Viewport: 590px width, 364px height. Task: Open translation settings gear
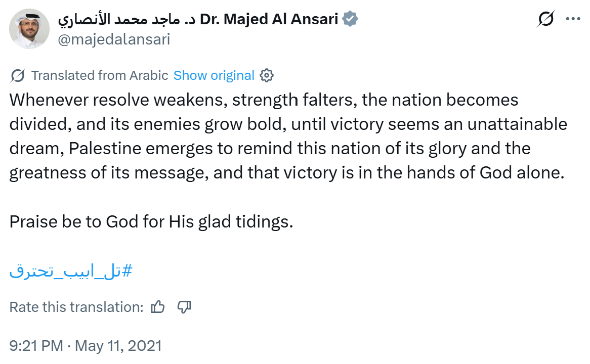(267, 76)
